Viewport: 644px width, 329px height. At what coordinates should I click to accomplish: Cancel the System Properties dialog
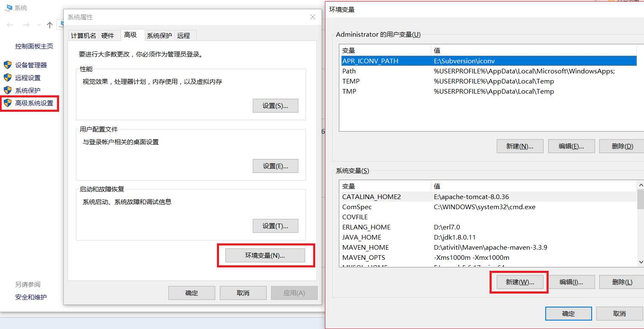(x=243, y=293)
